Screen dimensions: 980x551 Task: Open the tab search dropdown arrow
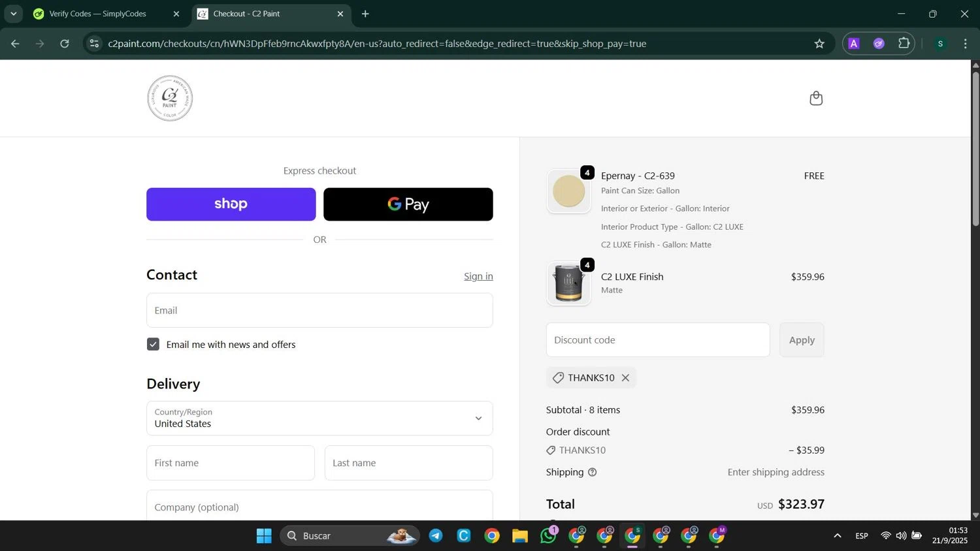[13, 14]
